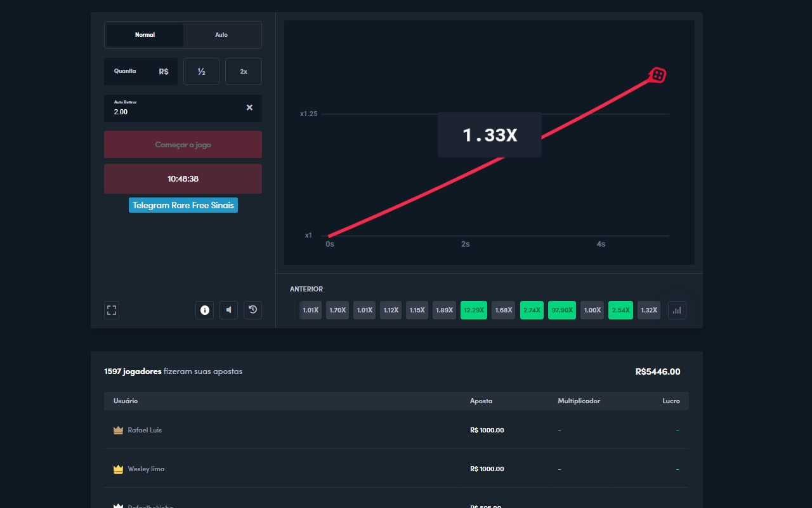Open the Telegram Rare Free Sinais link
The width and height of the screenshot is (812, 508).
pyautogui.click(x=183, y=206)
